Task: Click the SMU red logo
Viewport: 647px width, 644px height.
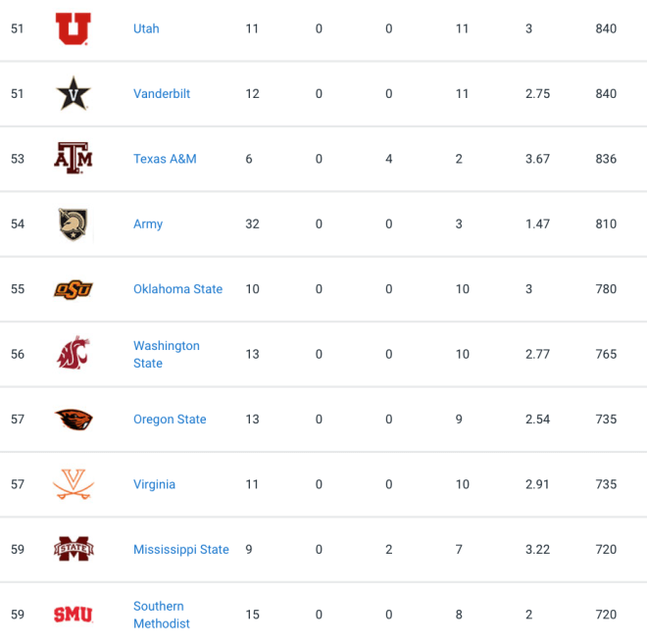Action: tap(74, 615)
